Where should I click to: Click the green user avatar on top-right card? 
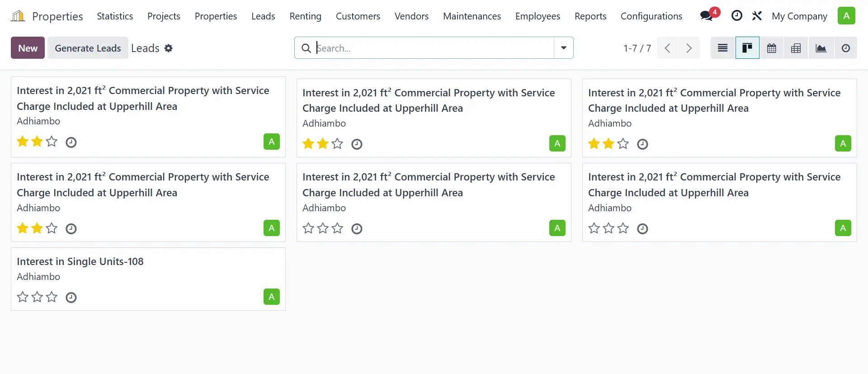pyautogui.click(x=843, y=144)
